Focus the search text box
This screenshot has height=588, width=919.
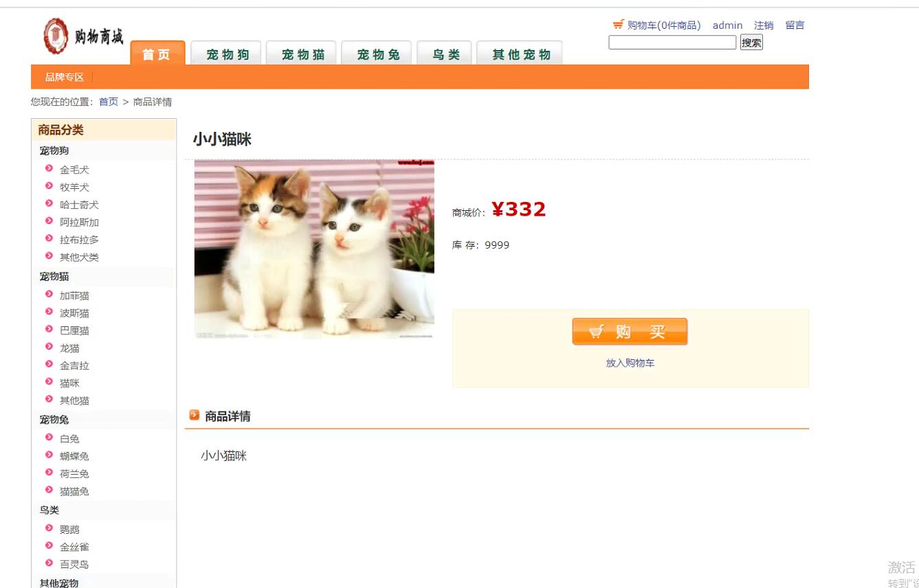coord(672,43)
